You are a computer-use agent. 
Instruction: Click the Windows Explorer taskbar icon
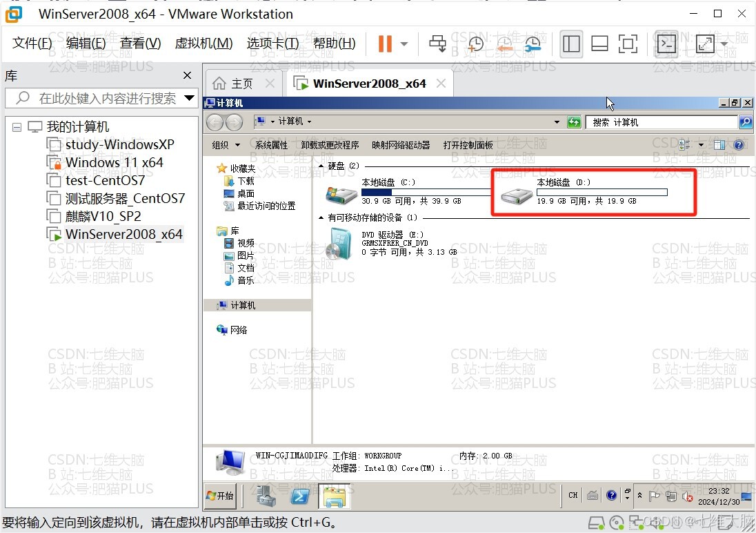[335, 496]
